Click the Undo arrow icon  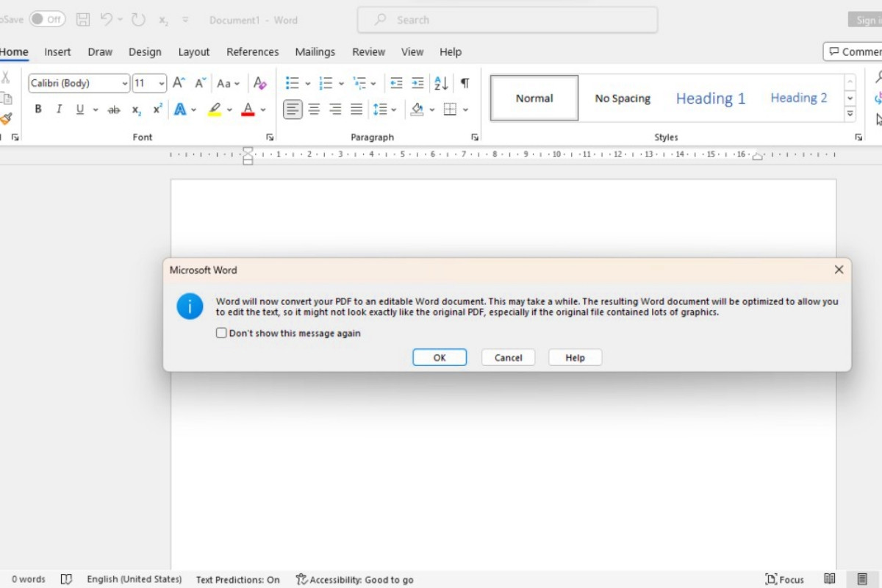point(107,20)
